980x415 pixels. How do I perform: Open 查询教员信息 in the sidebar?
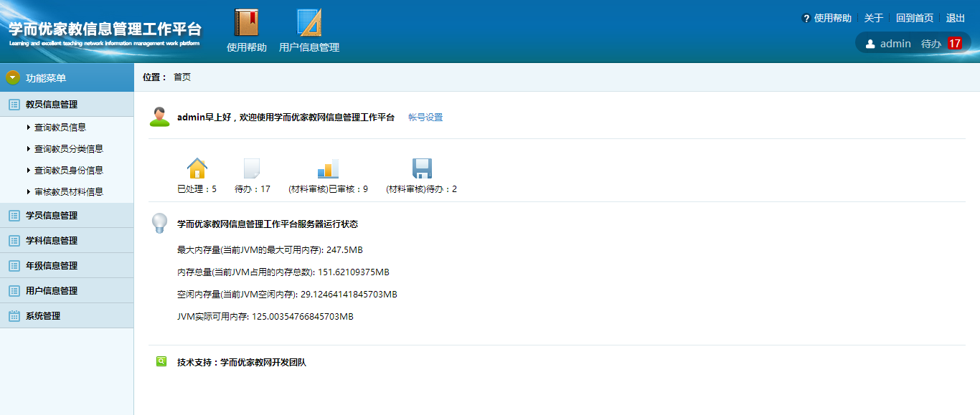[x=60, y=128]
